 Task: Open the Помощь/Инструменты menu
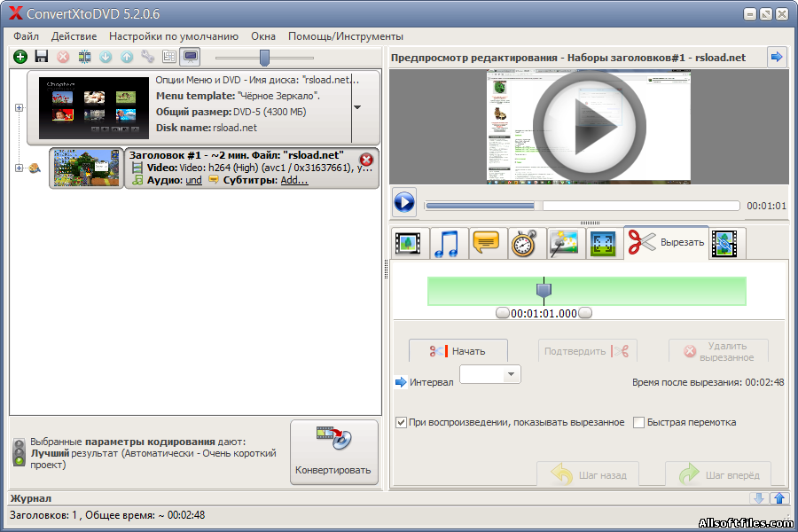tap(346, 36)
